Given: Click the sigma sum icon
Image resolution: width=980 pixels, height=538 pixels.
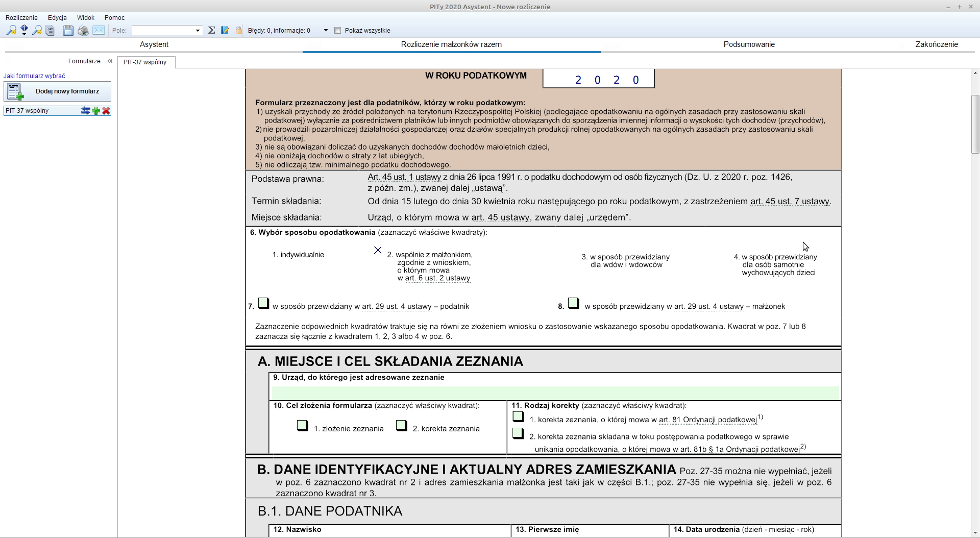Looking at the screenshot, I should (211, 31).
